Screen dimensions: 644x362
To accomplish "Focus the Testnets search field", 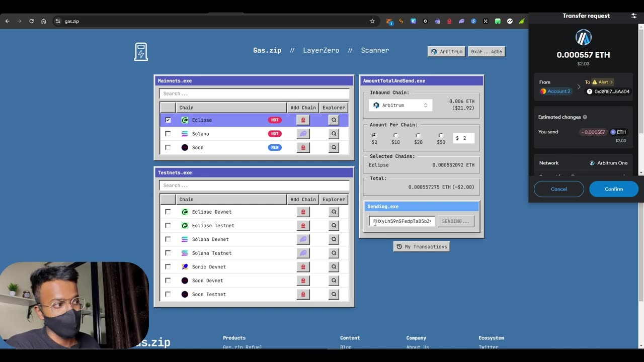I will click(254, 186).
